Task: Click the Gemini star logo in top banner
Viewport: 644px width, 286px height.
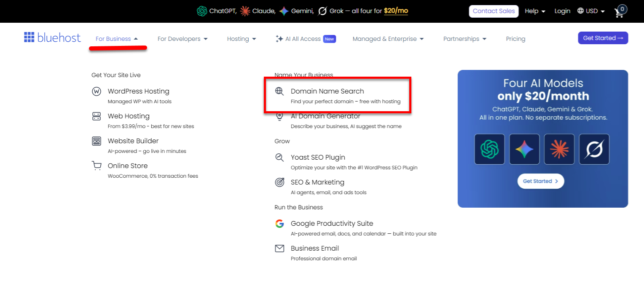Action: click(284, 11)
